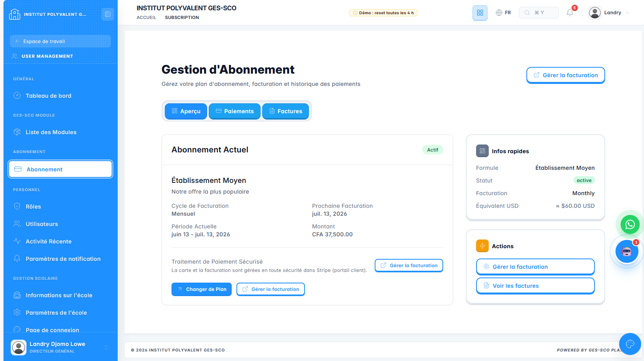Image resolution: width=644 pixels, height=361 pixels.
Task: Click Gérer la facturation next to Changer de Plan
Action: [271, 289]
